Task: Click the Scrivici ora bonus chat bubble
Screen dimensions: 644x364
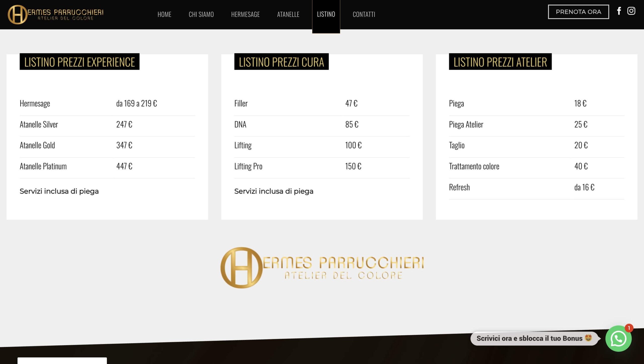Action: point(534,338)
